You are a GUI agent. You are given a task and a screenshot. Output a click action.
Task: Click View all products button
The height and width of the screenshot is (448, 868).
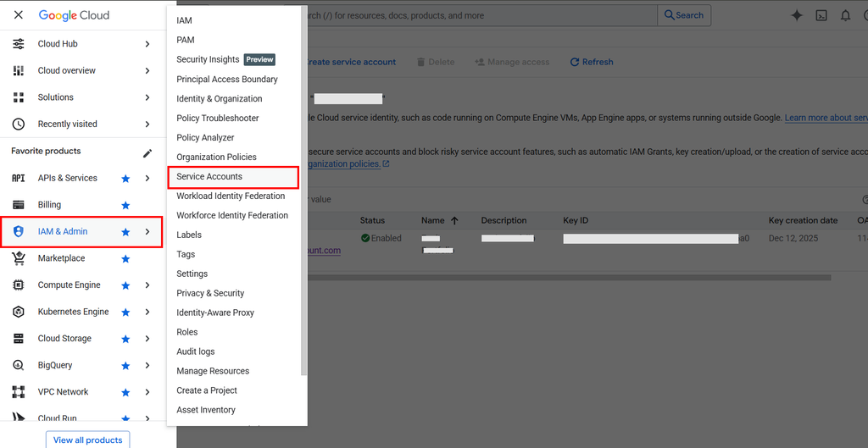87,440
